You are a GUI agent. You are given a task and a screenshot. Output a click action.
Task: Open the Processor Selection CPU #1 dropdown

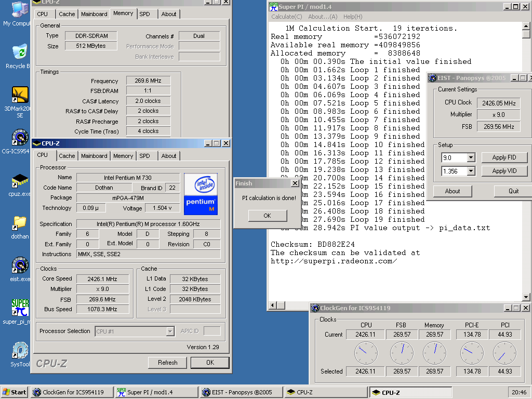(170, 331)
